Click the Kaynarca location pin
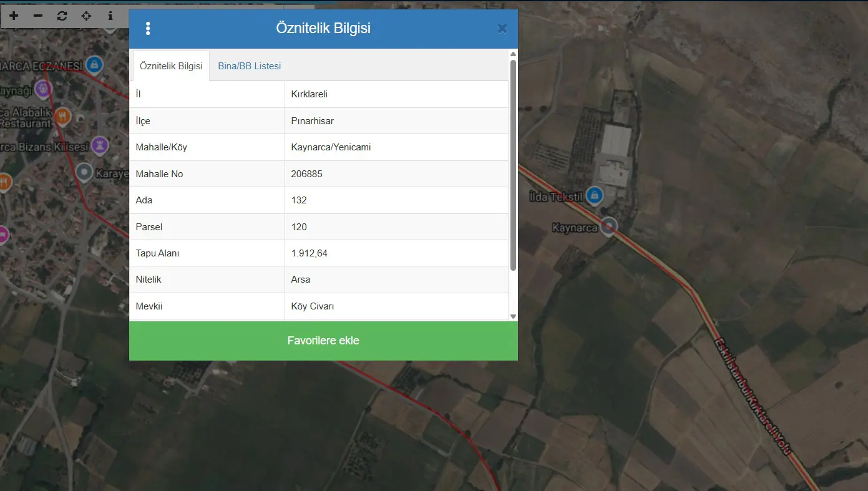The image size is (868, 491). [608, 226]
